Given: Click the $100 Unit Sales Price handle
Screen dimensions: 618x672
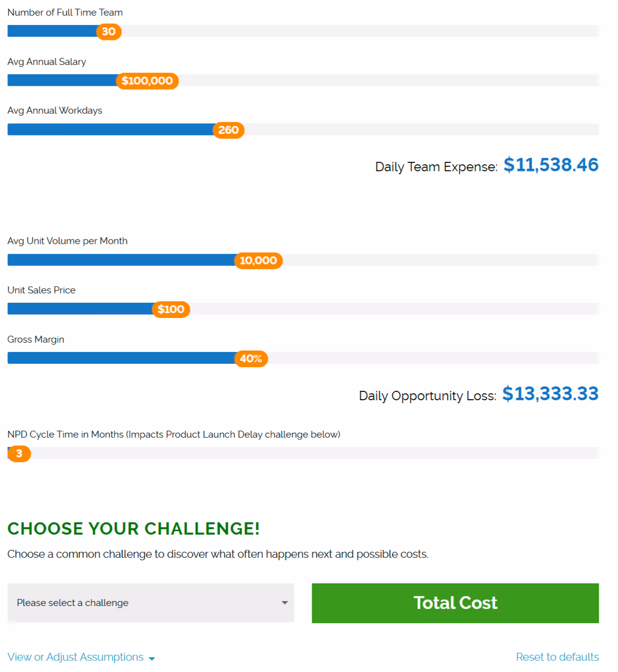Looking at the screenshot, I should (170, 309).
